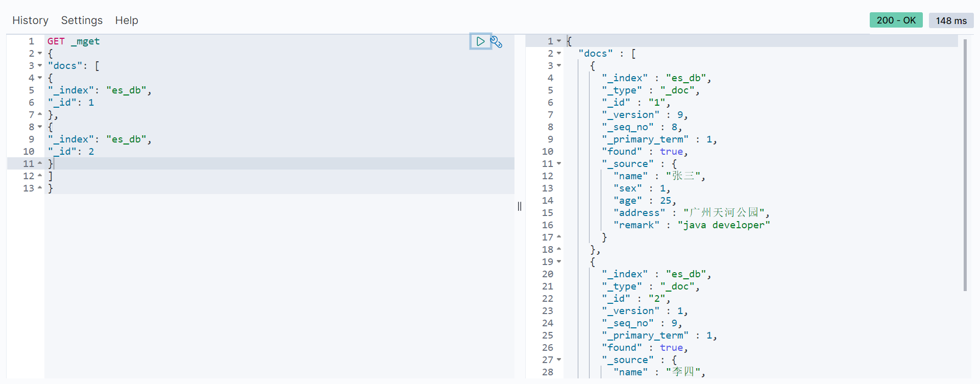This screenshot has height=384, width=980.
Task: Click the "_version" : 9 response line
Action: [x=645, y=115]
